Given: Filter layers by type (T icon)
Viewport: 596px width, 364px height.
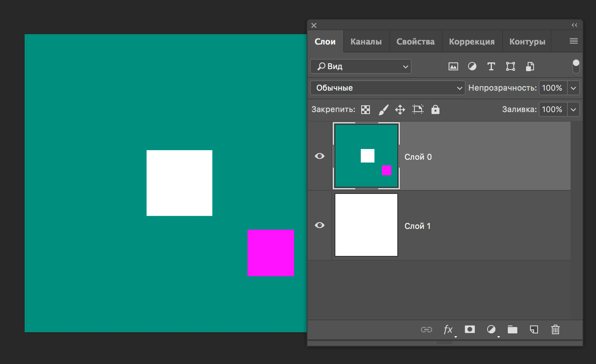Looking at the screenshot, I should (x=491, y=66).
